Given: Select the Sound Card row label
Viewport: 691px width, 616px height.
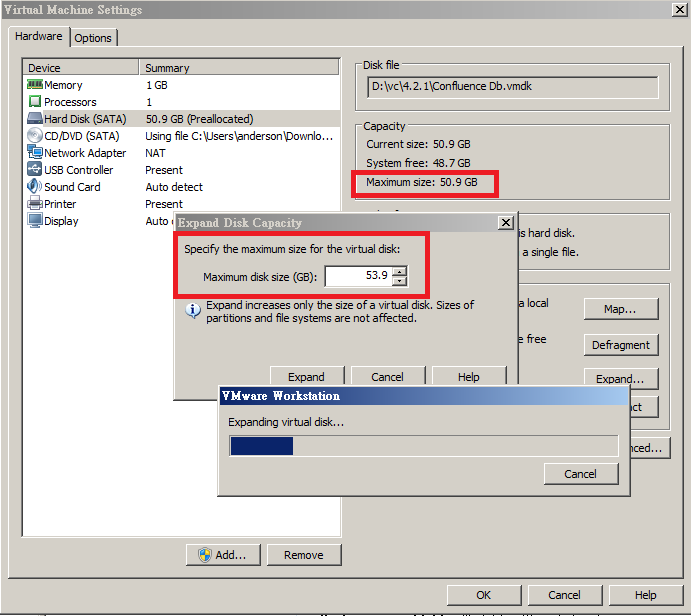Looking at the screenshot, I should coord(72,187).
